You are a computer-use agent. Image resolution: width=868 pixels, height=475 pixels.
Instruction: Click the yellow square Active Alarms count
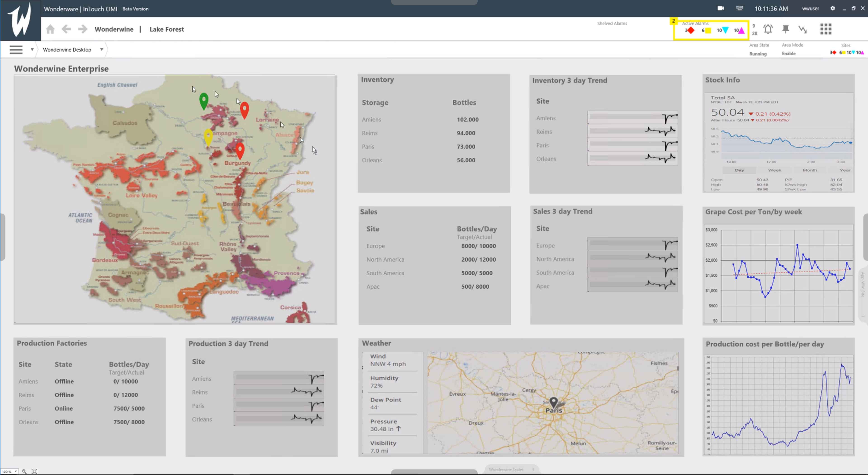pyautogui.click(x=706, y=31)
